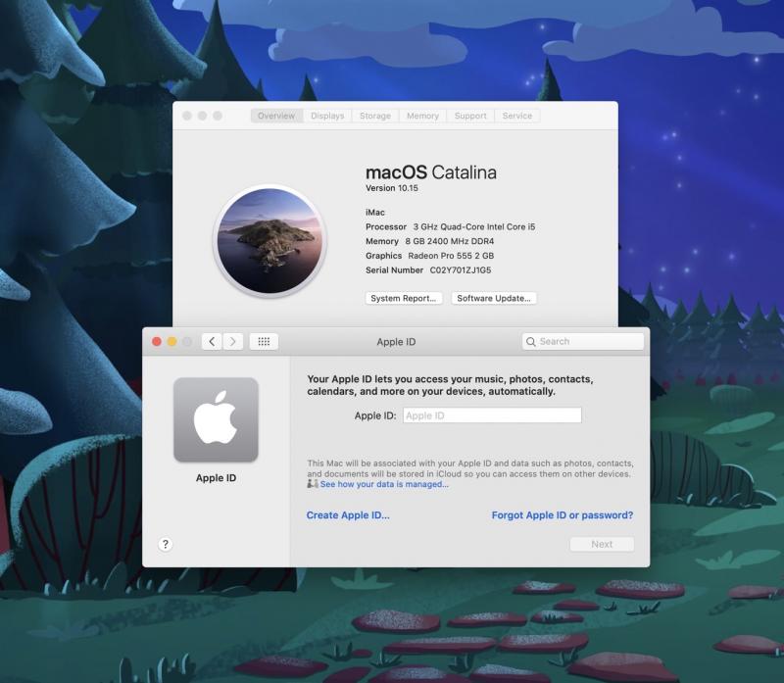Click the privacy handshake icon beside data link
The image size is (784, 683).
[x=313, y=483]
